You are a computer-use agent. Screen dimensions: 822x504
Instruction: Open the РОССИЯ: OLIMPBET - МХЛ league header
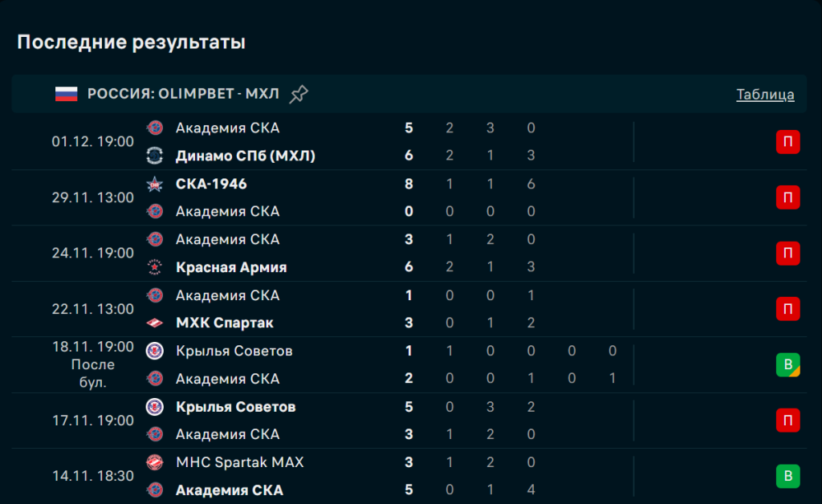click(183, 94)
